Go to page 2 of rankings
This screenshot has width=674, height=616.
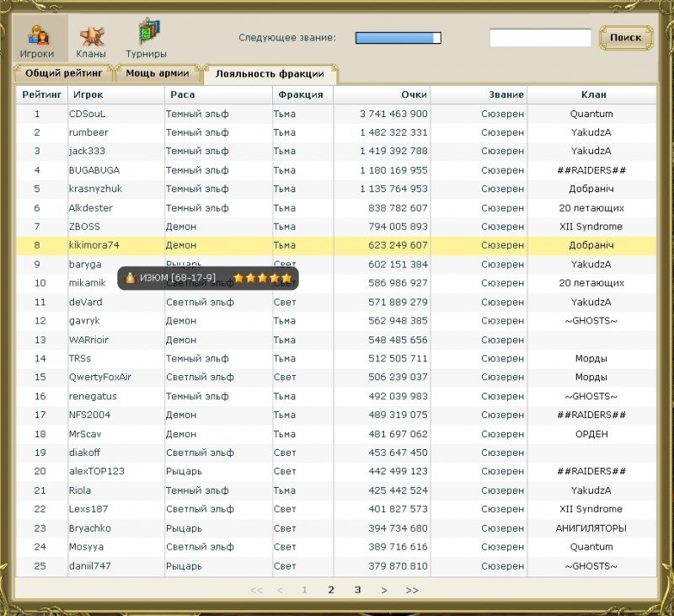tap(331, 590)
